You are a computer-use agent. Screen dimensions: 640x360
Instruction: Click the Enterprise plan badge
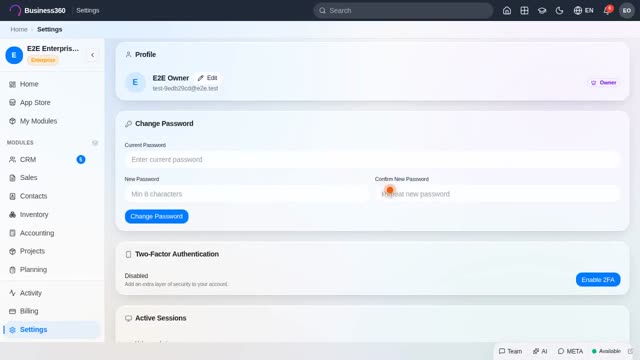click(x=43, y=60)
